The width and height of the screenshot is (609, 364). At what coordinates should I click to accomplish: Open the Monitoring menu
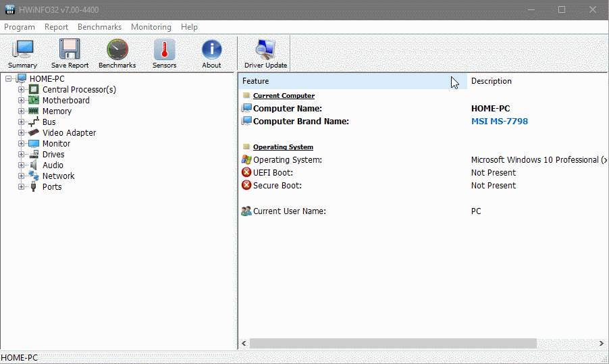coord(151,27)
